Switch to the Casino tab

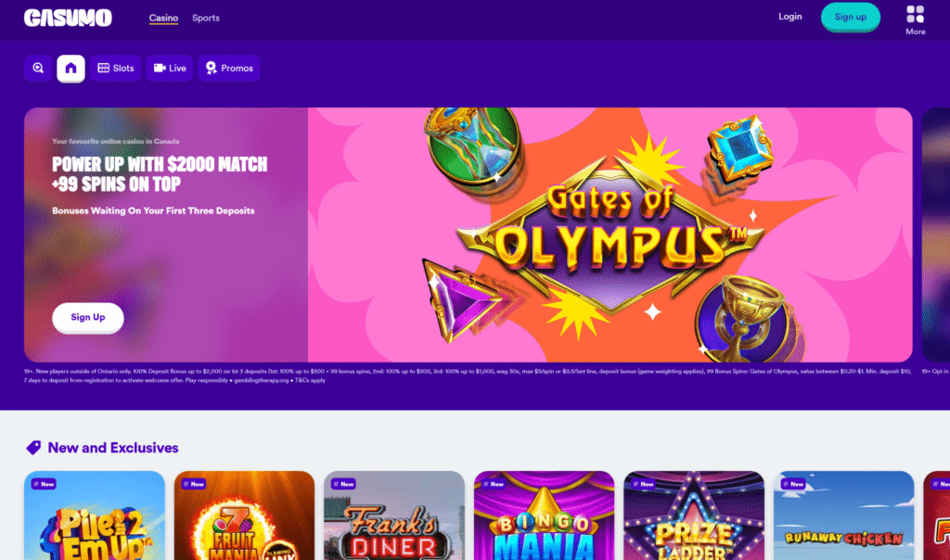tap(163, 19)
